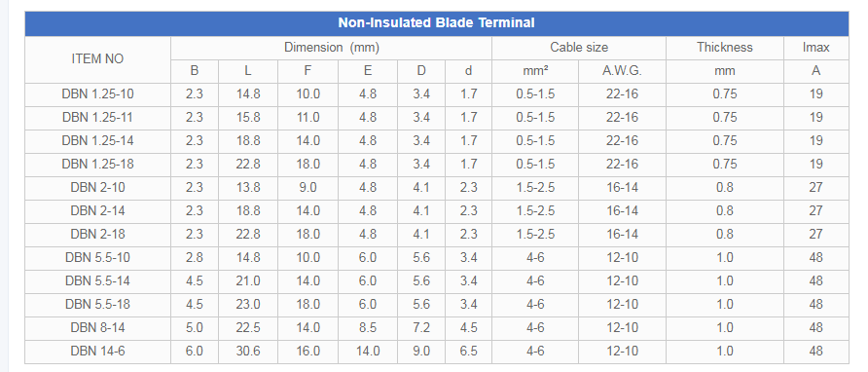Click the Non-Insulated Blade Terminal header
The width and height of the screenshot is (868, 372).
436,23
